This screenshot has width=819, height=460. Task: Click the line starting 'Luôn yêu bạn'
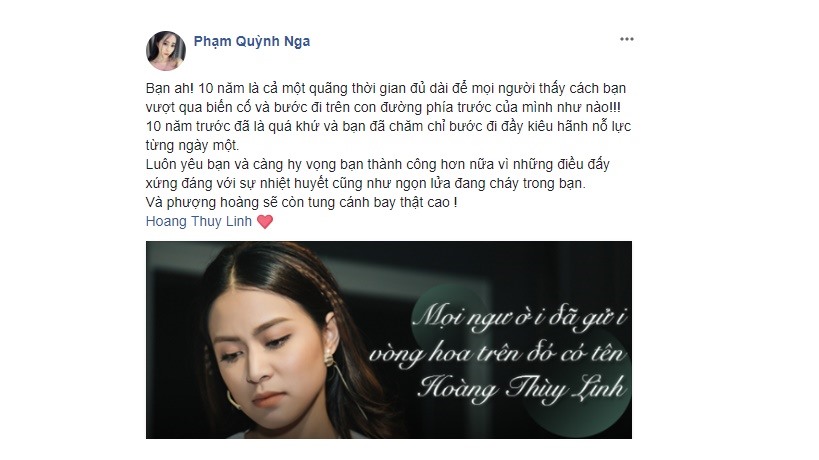[378, 164]
